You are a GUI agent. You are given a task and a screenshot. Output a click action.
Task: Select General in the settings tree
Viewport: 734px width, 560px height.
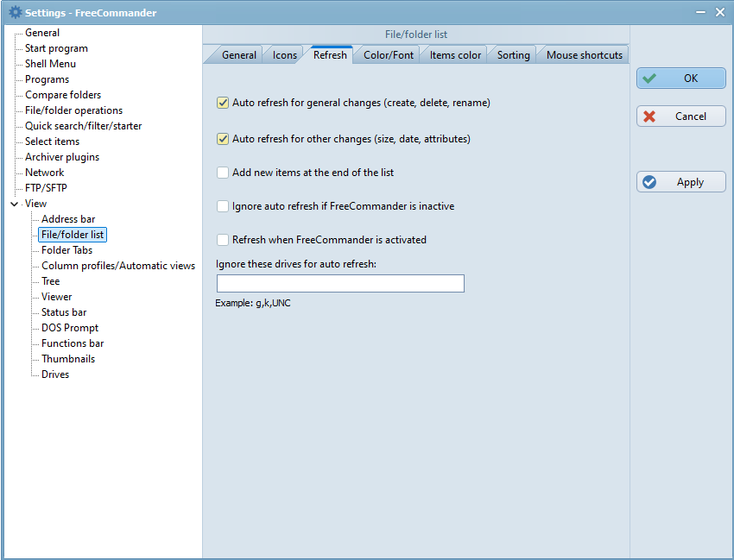coord(42,33)
